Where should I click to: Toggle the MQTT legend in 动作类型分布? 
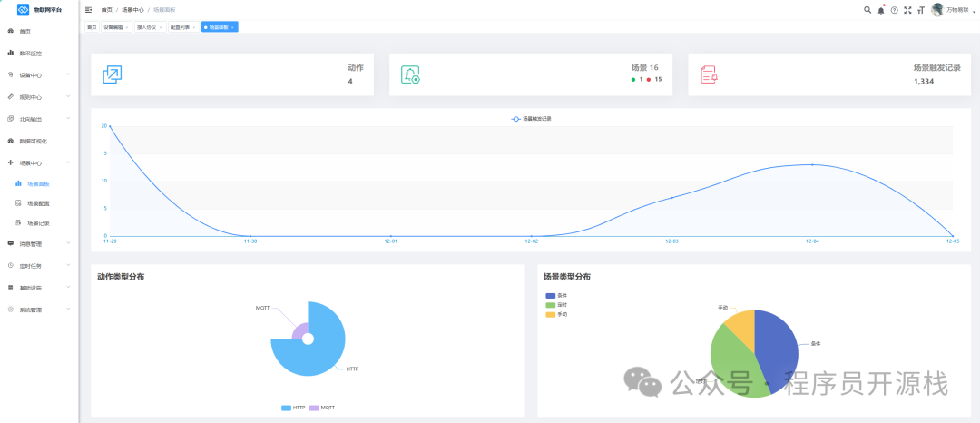322,408
